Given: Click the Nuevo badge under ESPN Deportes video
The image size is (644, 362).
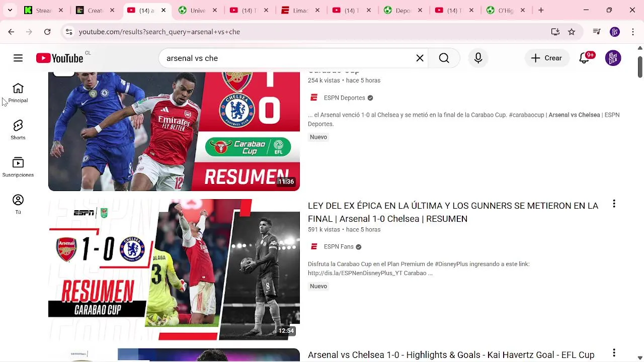Looking at the screenshot, I should coord(318,137).
